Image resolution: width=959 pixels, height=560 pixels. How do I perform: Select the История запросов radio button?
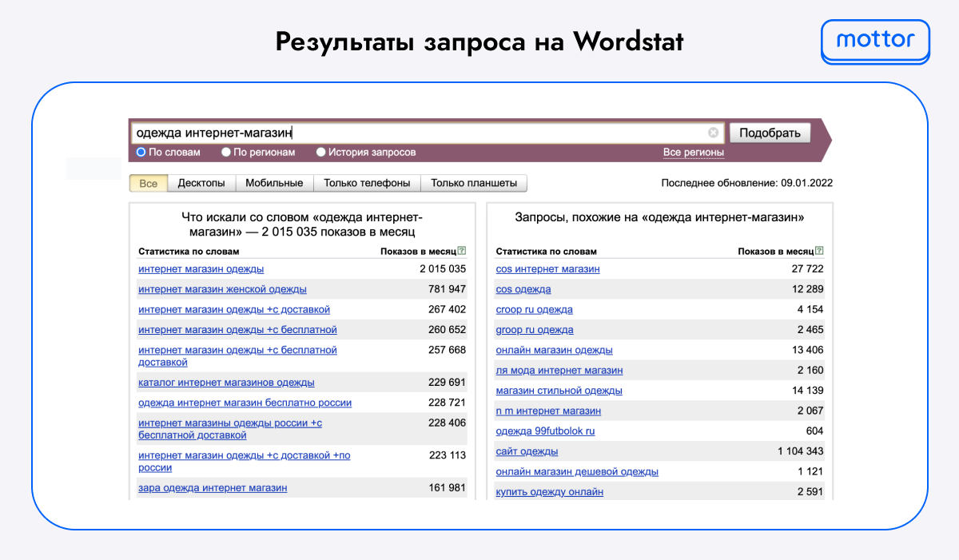point(321,152)
